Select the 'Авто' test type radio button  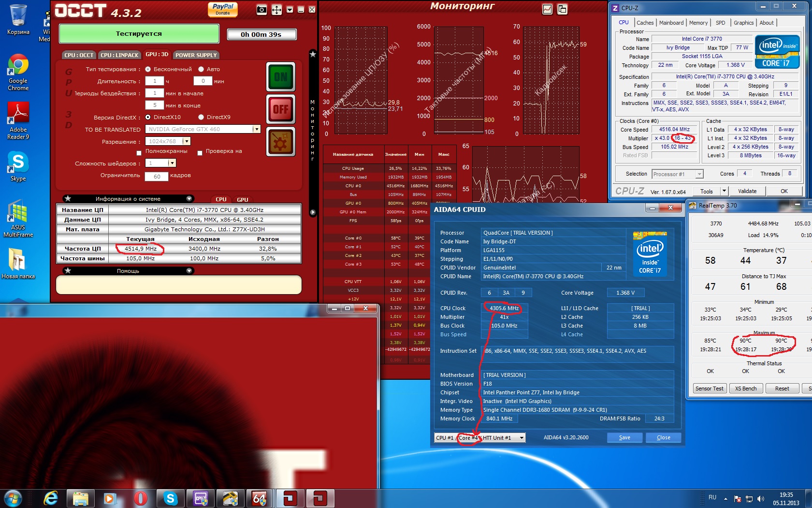(x=201, y=69)
